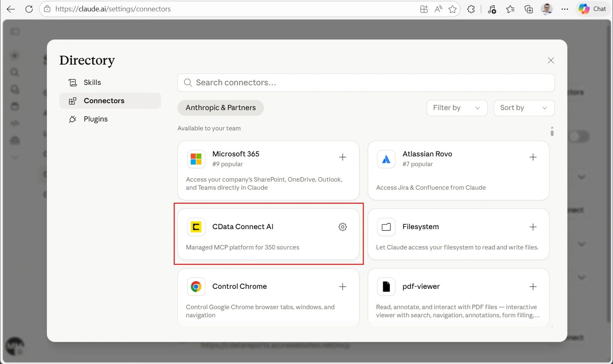Open the Skills section
Screen dimensions: 613x364
pyautogui.click(x=110, y=82)
